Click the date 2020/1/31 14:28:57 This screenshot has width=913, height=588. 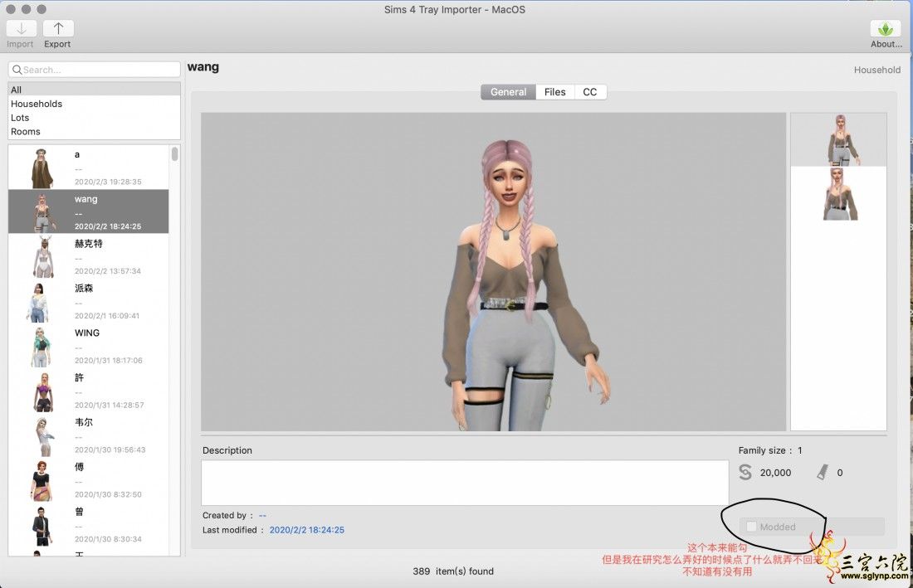coord(109,405)
